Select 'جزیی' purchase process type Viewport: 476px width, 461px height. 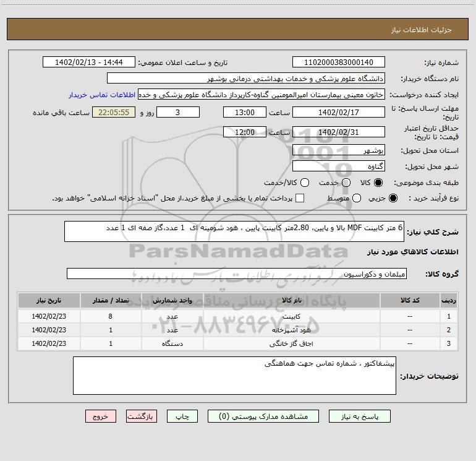coord(394,199)
